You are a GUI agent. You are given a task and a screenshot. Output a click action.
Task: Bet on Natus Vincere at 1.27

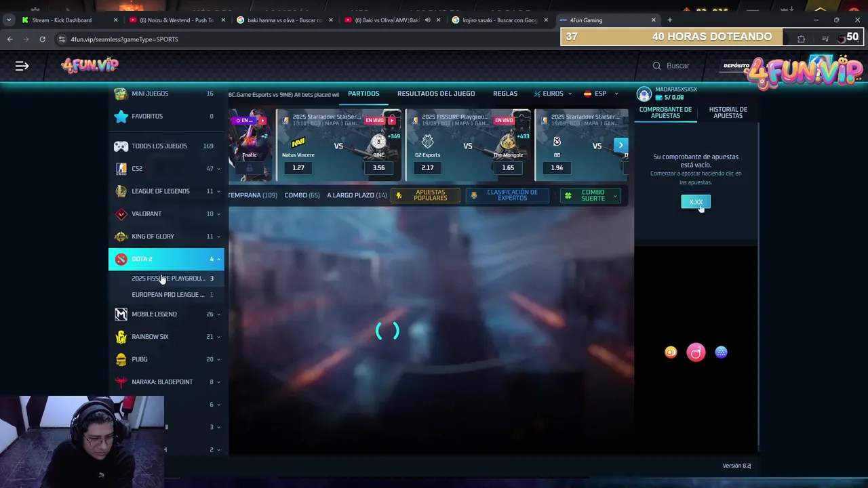point(298,167)
